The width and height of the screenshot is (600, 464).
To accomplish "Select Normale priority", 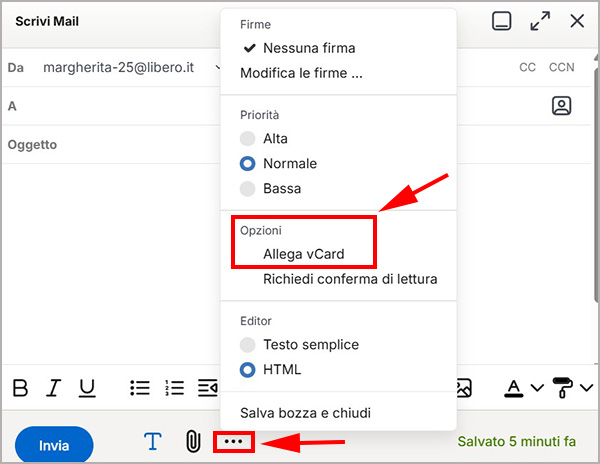I will 279,164.
